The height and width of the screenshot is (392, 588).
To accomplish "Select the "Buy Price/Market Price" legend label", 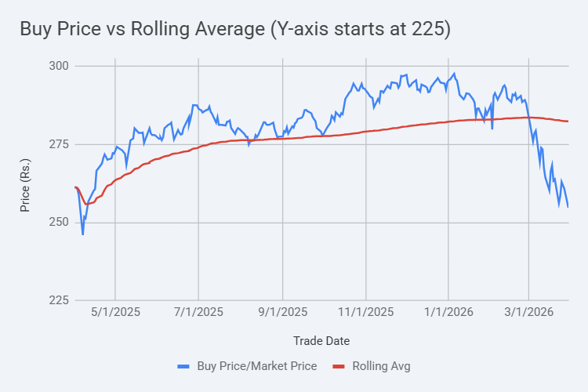I will pos(257,366).
